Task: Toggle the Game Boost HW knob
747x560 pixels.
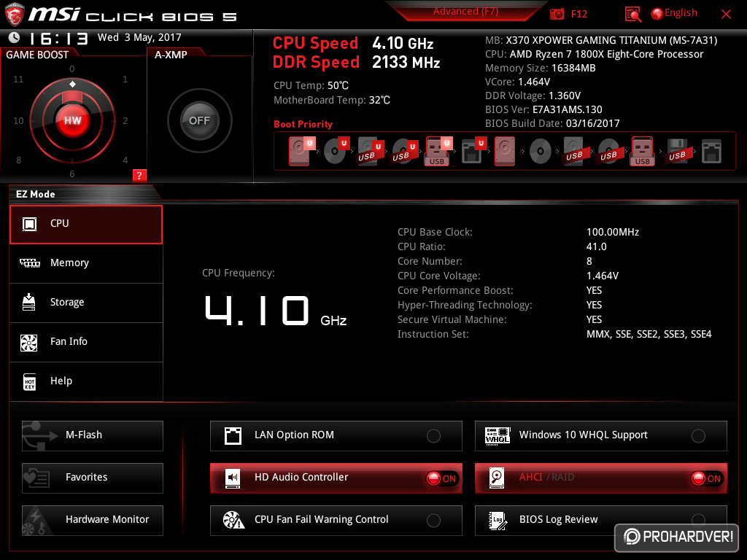Action: click(x=72, y=120)
